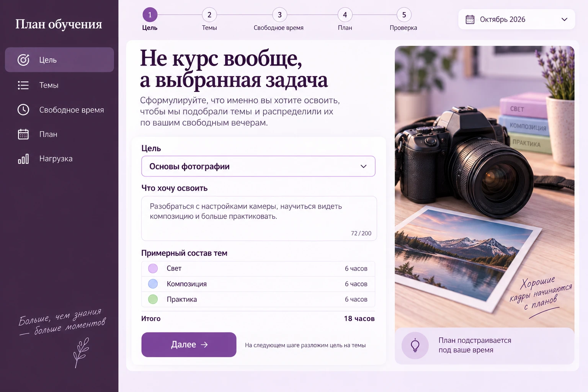
Task: Click the camera photo thumbnail
Action: coord(485,187)
